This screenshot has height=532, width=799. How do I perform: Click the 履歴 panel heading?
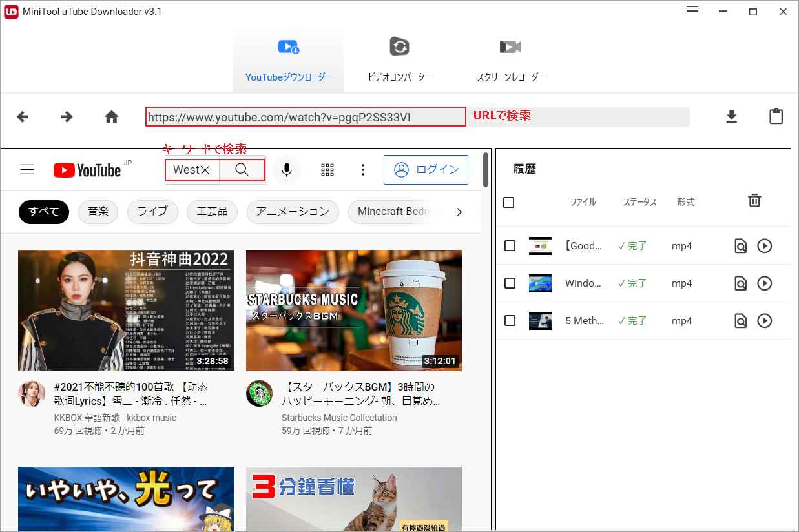(524, 169)
